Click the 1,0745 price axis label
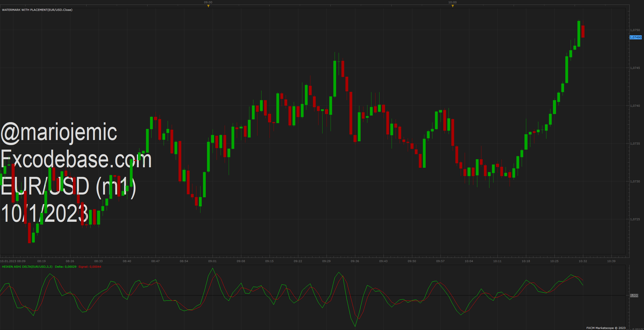Screen dimensions: 644x330 635,68
